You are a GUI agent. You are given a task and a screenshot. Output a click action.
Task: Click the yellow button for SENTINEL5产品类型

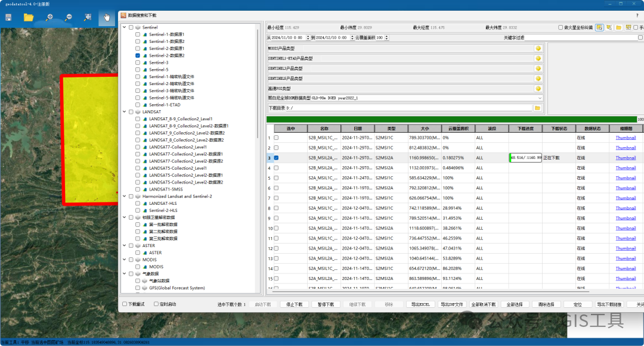(x=538, y=78)
